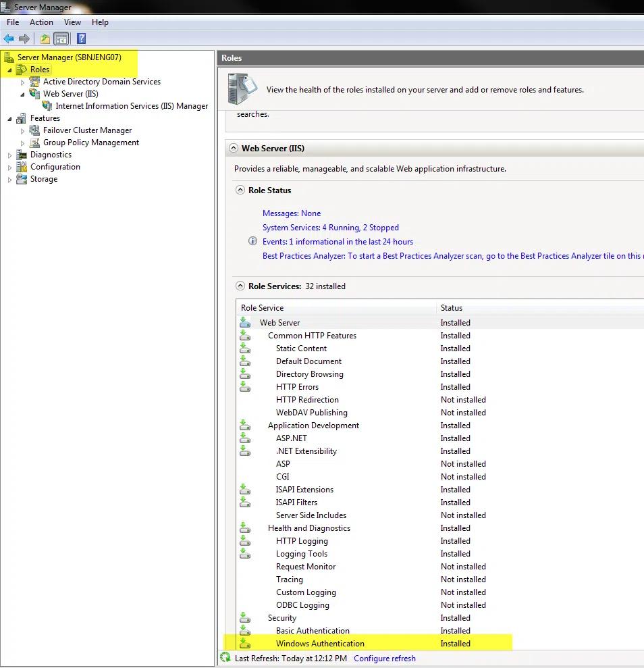Click the information icon beside Events
This screenshot has height=668, width=644.
tap(252, 241)
